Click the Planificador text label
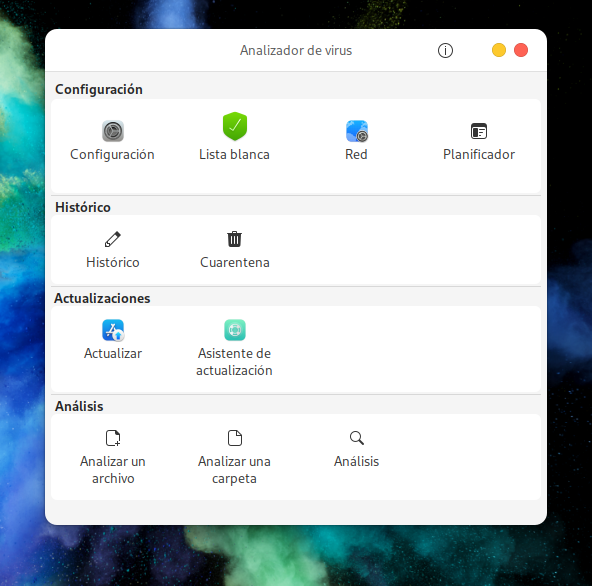This screenshot has height=586, width=592. click(x=479, y=154)
